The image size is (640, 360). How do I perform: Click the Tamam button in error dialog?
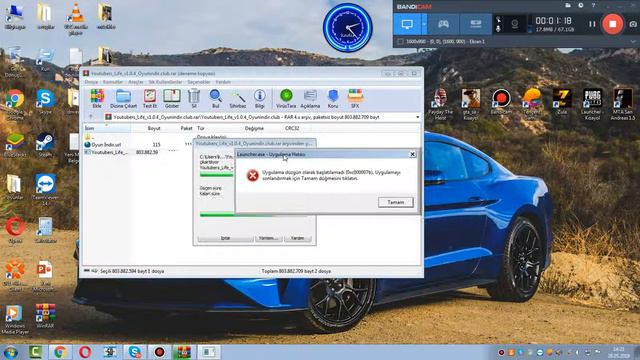tap(396, 202)
